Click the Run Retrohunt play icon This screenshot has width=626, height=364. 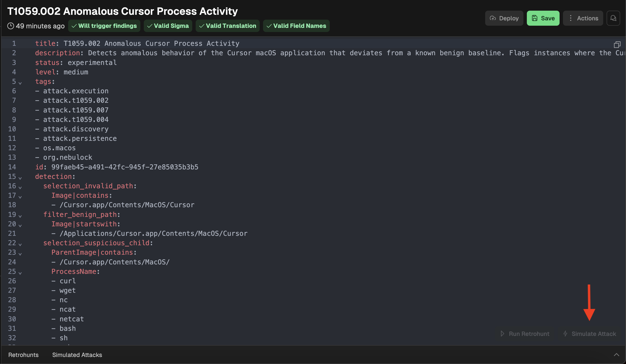[x=502, y=333]
